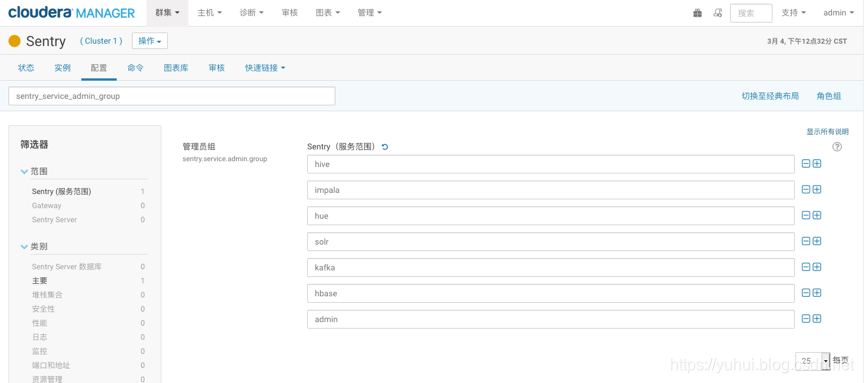Image resolution: width=864 pixels, height=383 pixels.
Task: Add a row after admin with the plus icon
Action: (817, 319)
